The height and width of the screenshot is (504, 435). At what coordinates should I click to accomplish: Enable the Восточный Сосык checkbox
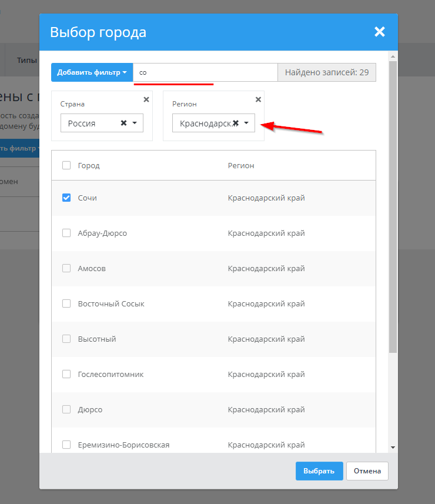tap(66, 303)
